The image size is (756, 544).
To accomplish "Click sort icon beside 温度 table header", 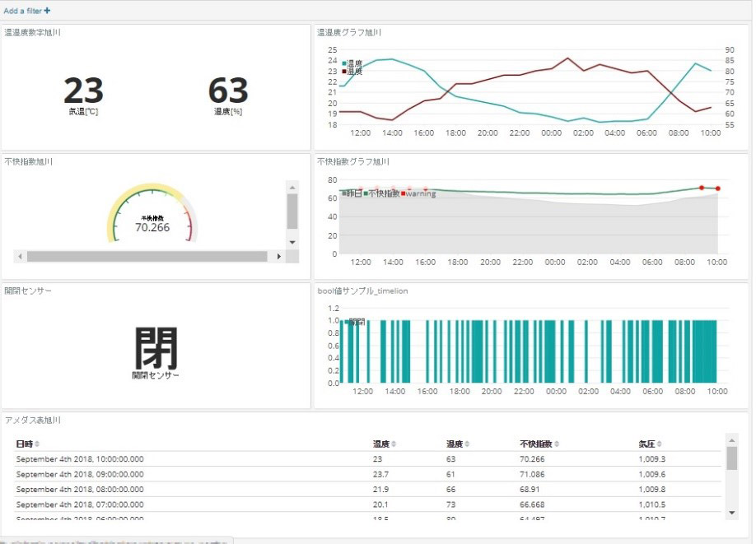I will (x=394, y=444).
